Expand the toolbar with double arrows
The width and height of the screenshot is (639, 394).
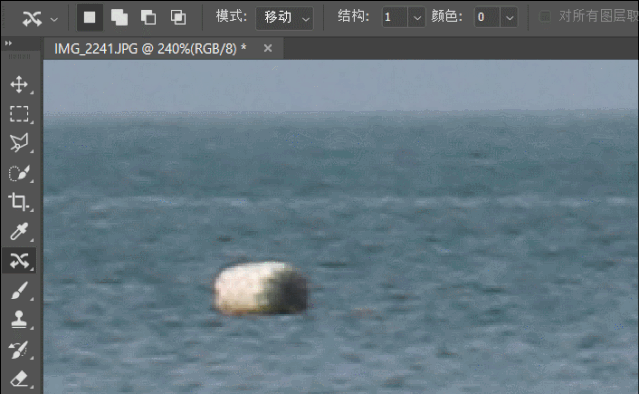pos(8,43)
